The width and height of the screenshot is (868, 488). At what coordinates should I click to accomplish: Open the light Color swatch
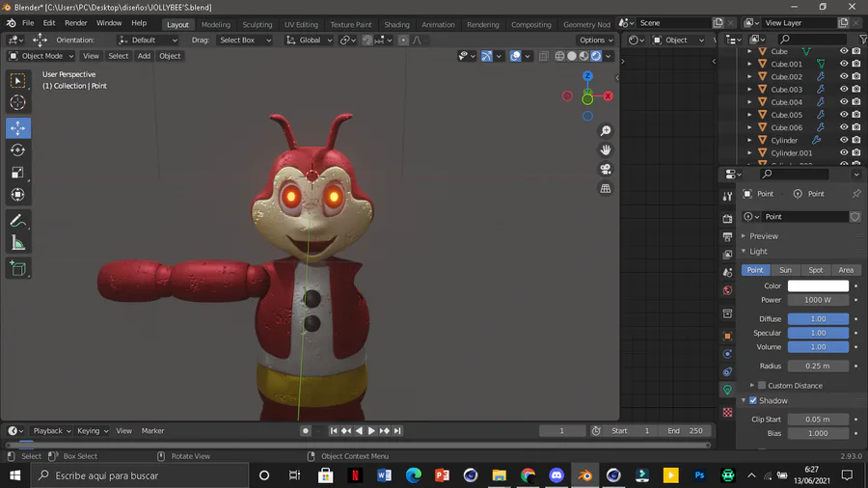(818, 286)
